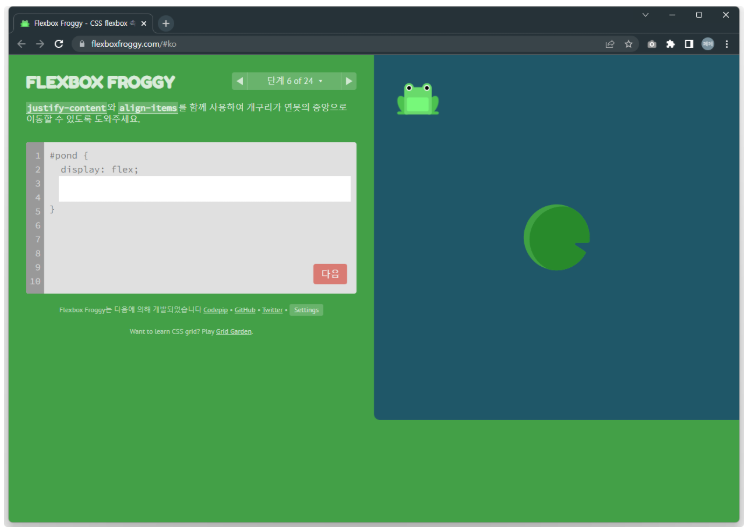Viewport: 749px width, 530px height.
Task: View site info via lock icon
Action: click(x=82, y=44)
